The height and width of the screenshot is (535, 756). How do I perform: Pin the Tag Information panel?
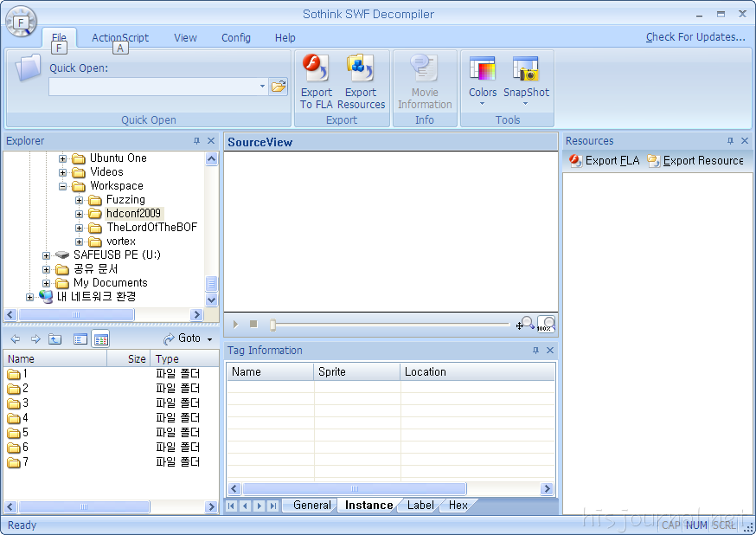click(535, 351)
